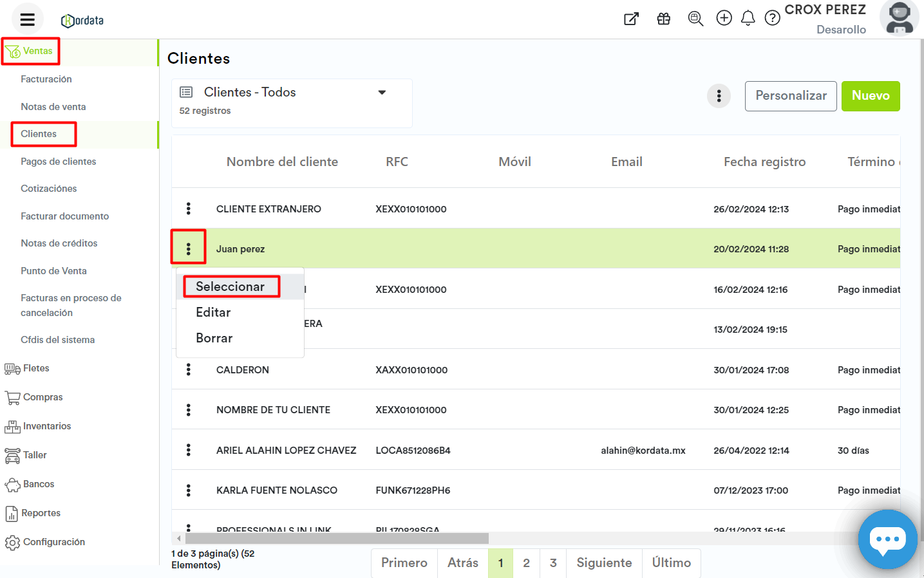Screen dimensions: 924x578
Task: Go to page 2 of clients
Action: click(526, 563)
